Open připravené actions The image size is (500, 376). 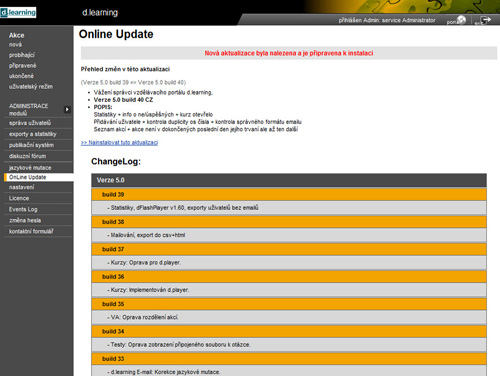[x=22, y=66]
